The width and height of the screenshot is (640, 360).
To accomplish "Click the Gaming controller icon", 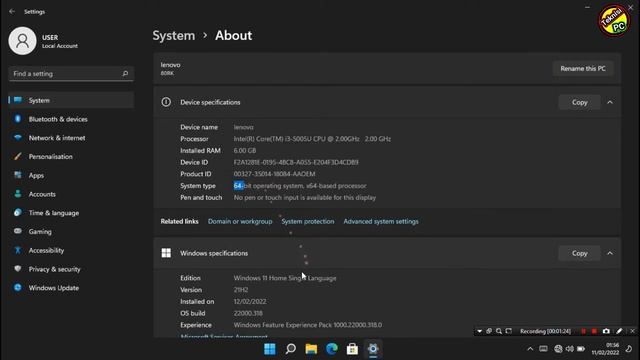I will click(x=18, y=231).
